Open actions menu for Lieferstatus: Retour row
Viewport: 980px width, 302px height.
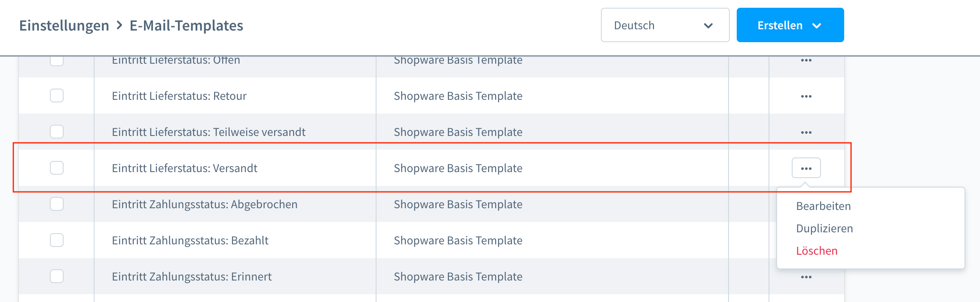pos(806,96)
